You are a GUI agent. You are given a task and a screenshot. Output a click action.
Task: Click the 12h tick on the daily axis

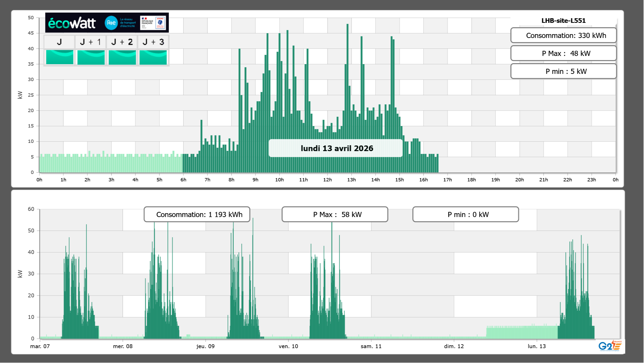point(327,180)
